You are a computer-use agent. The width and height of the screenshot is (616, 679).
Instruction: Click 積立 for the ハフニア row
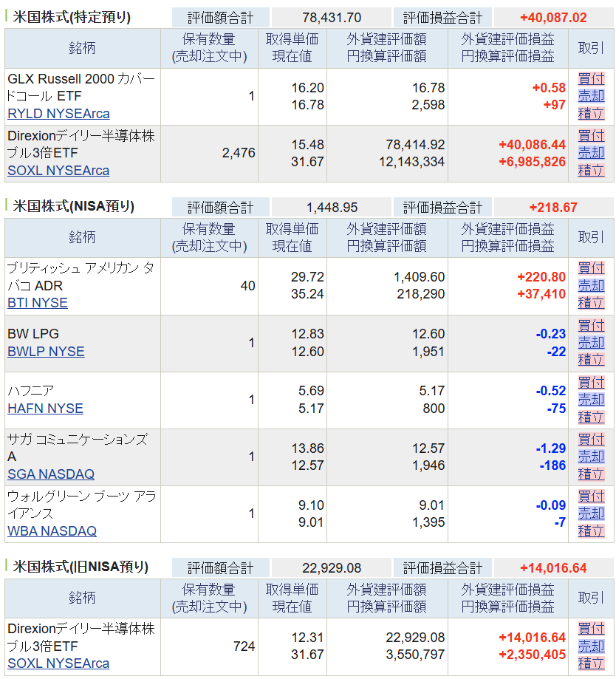tap(591, 417)
